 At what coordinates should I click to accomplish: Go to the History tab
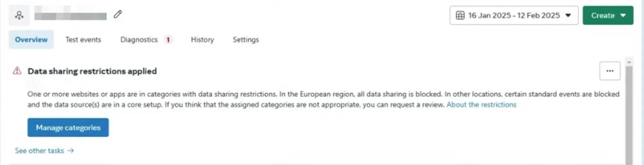click(x=202, y=40)
